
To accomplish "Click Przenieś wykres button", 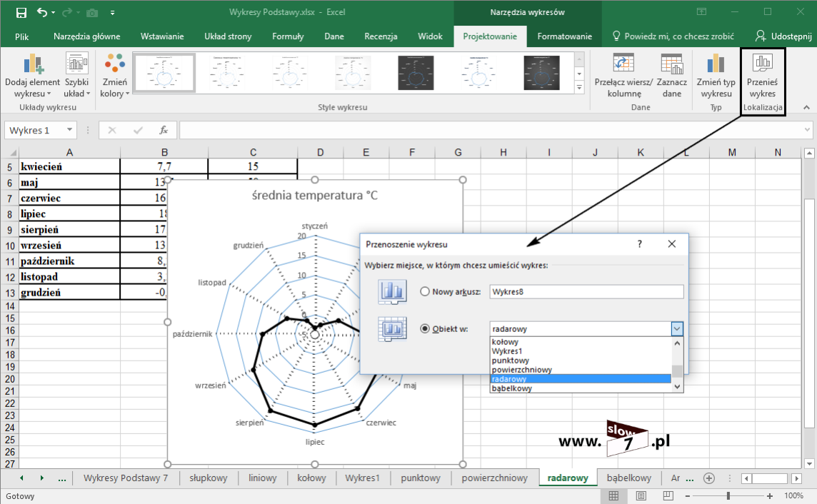I will (x=762, y=76).
